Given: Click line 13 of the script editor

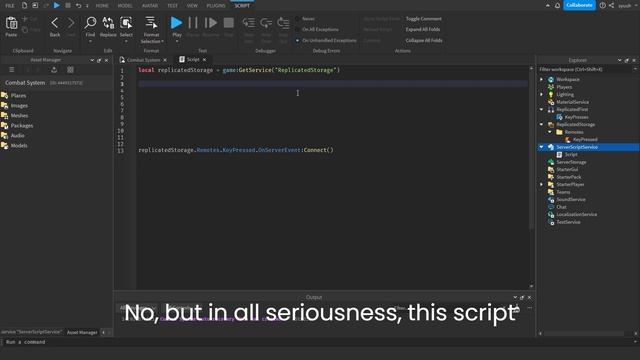Looking at the screenshot, I should coord(333,150).
